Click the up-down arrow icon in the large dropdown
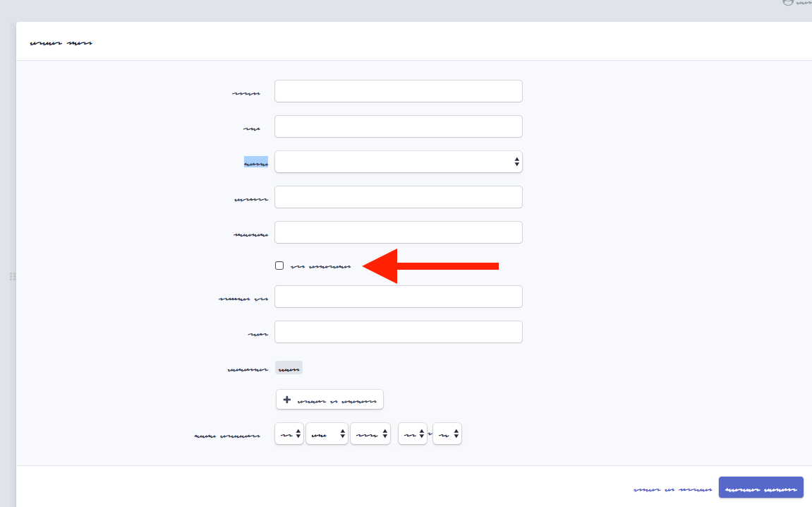 tap(517, 162)
